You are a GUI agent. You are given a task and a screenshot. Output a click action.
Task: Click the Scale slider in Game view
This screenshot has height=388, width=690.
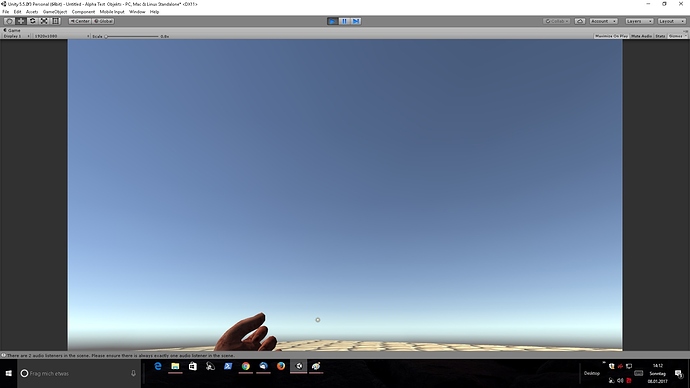click(132, 37)
